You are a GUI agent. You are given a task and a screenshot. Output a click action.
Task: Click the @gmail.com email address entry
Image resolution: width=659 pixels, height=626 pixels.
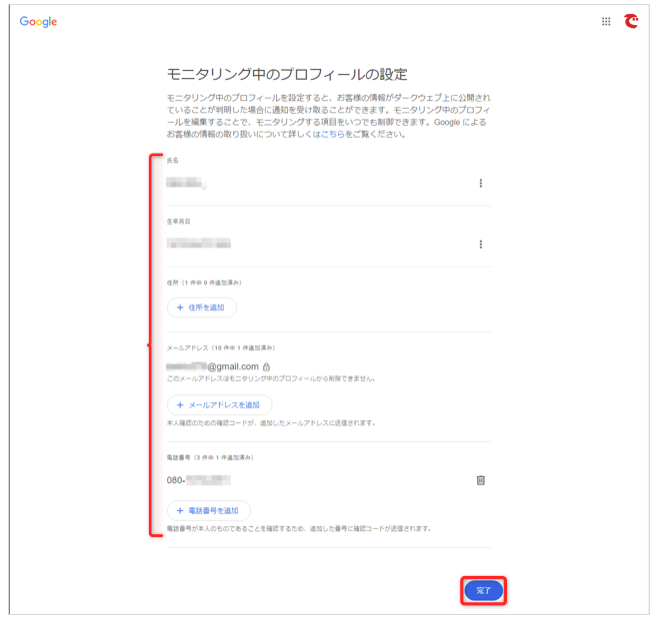pyautogui.click(x=213, y=367)
